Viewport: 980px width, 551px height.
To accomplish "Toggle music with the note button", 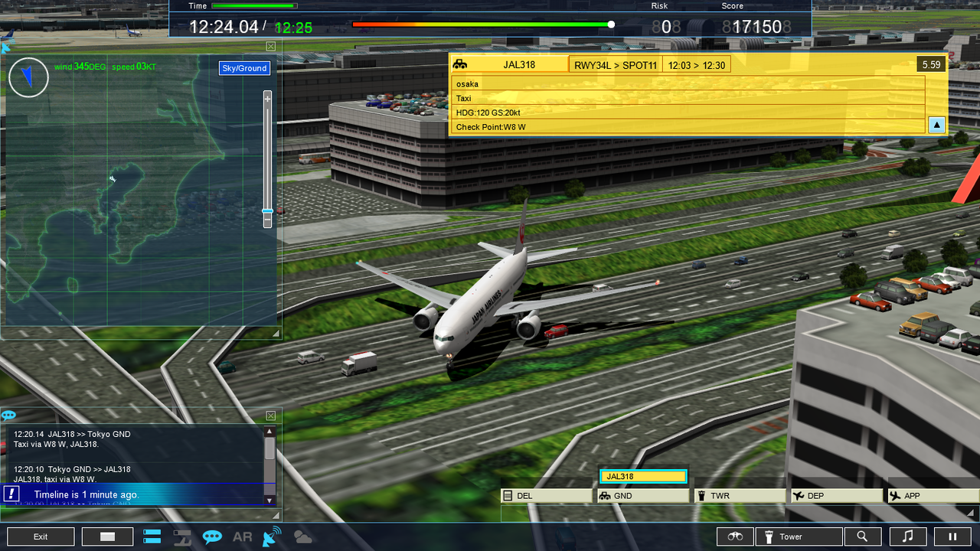I will [908, 536].
